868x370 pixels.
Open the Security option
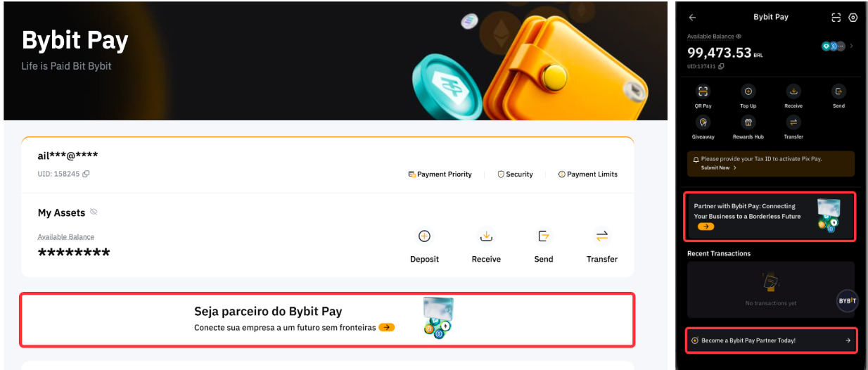coord(515,174)
